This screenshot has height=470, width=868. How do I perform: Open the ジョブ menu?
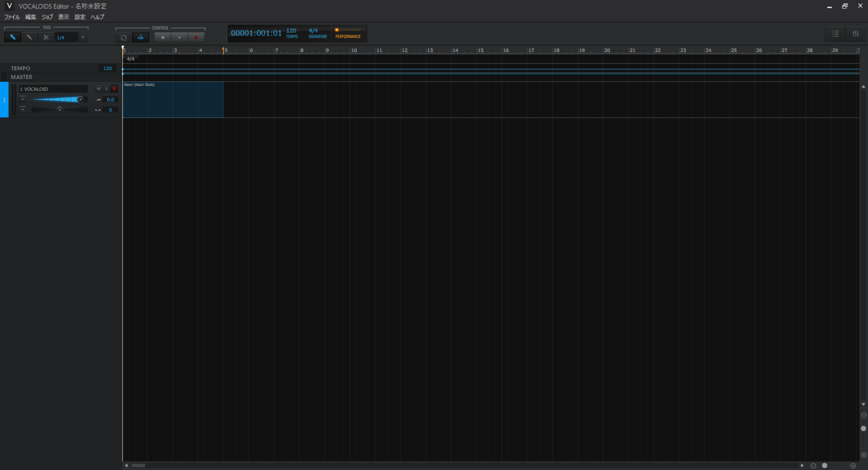point(47,17)
